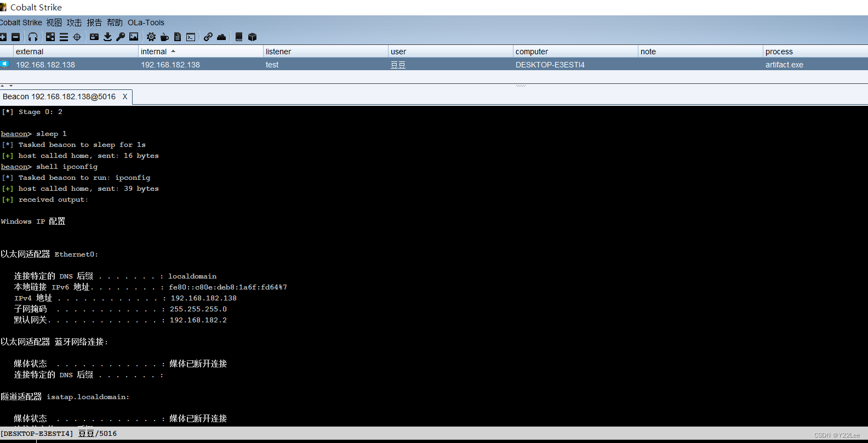Open Listeners via the headphones icon
The image size is (868, 443).
coord(33,37)
